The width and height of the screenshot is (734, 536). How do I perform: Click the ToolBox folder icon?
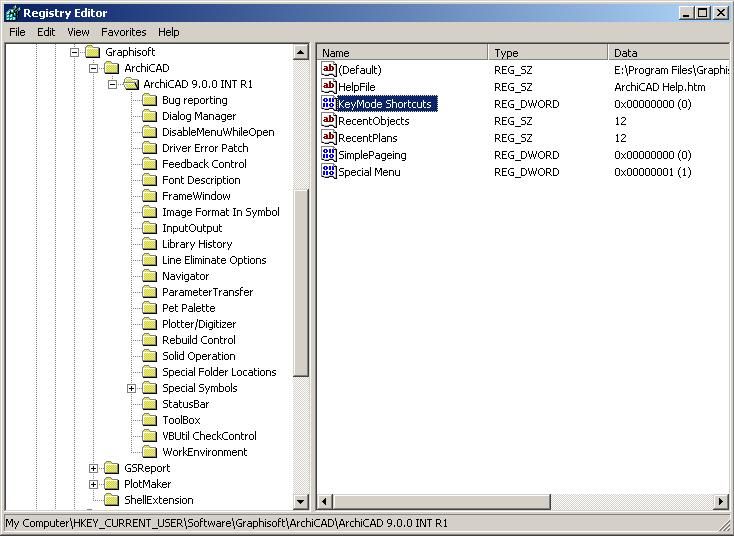[x=149, y=420]
